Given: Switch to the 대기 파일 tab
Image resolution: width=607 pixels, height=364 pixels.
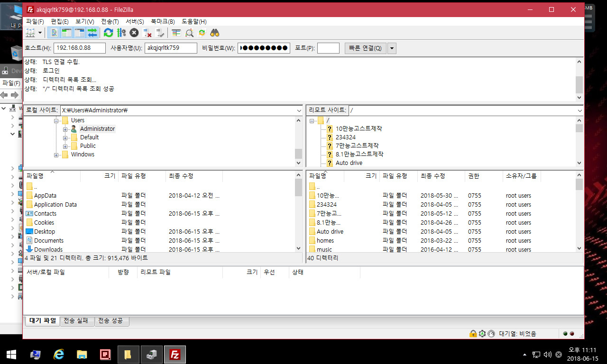Looking at the screenshot, I should coord(43,321).
